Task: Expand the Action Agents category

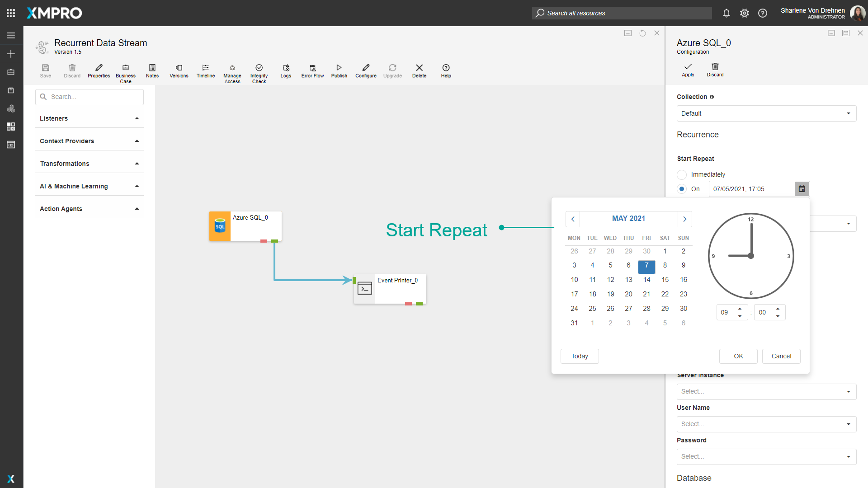Action: coord(90,209)
